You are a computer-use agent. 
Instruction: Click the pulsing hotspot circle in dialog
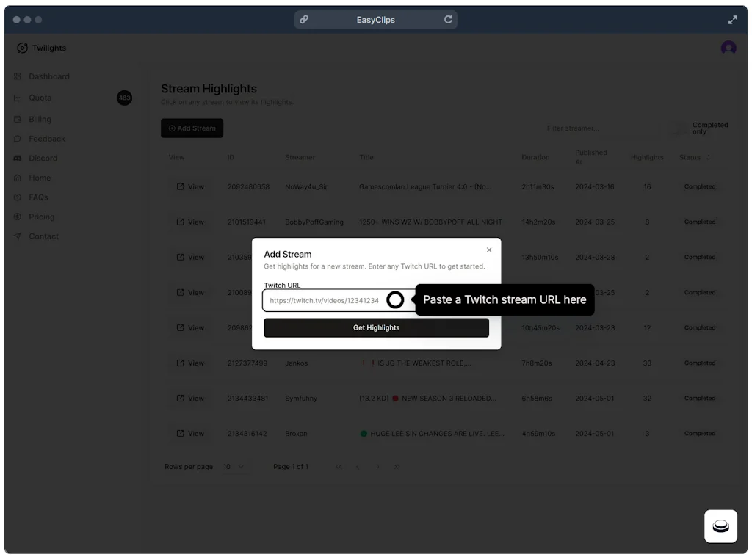[395, 299]
